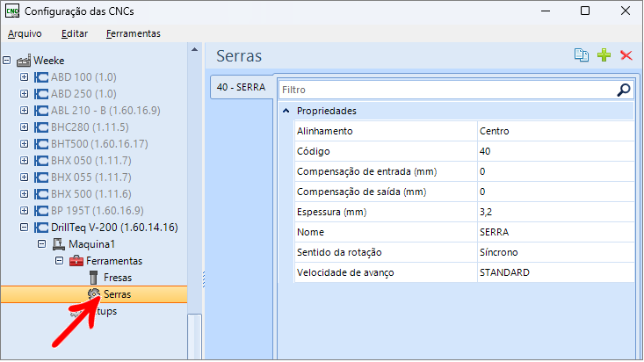Edit the Alinhamento value Centro
This screenshot has width=644, height=362.
pyautogui.click(x=555, y=131)
